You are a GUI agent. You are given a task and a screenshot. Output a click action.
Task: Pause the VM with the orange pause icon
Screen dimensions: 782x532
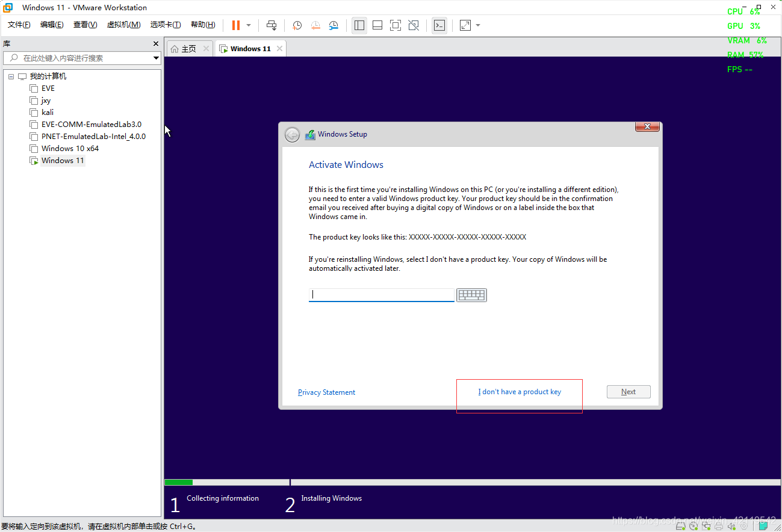235,25
